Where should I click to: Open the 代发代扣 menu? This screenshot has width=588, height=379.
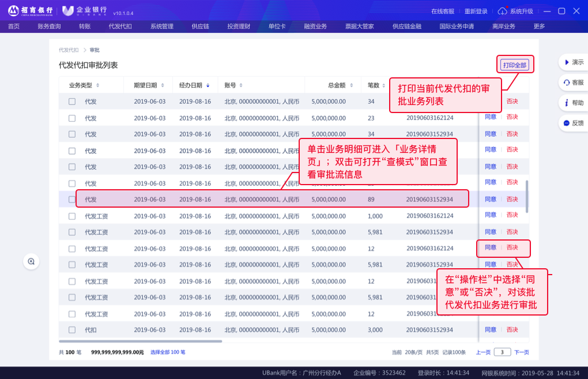coord(120,27)
